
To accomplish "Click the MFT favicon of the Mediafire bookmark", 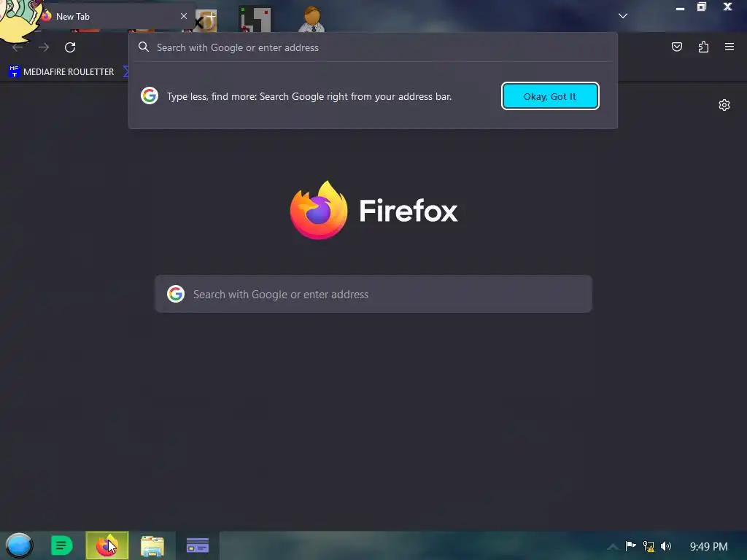I will click(x=15, y=72).
